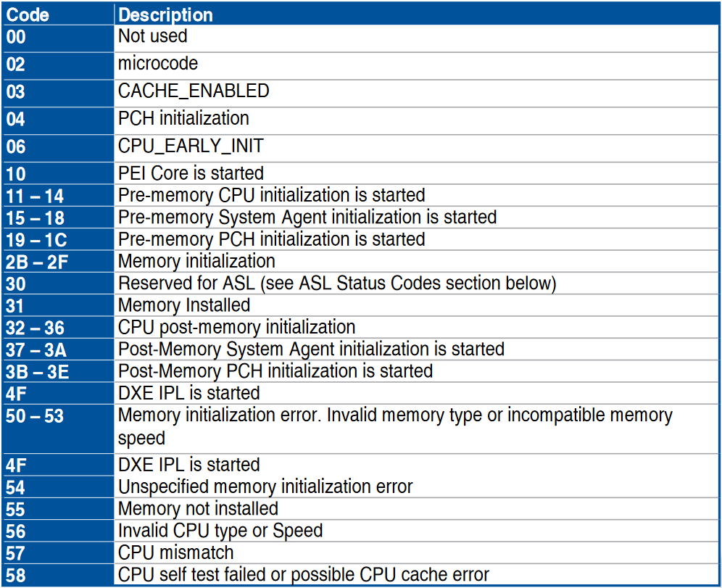The image size is (722, 588).
Task: Click the "Description" column header
Action: [165, 15]
